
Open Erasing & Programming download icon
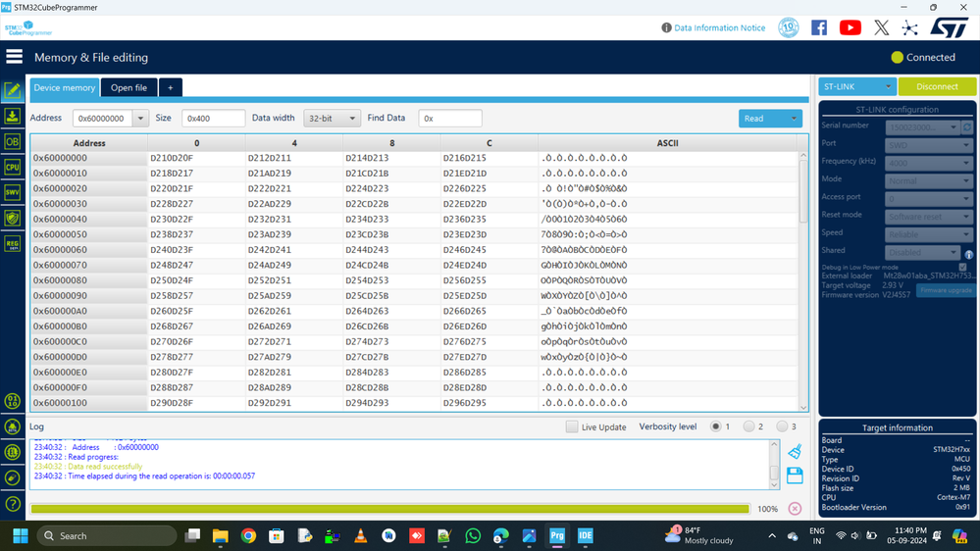13,117
